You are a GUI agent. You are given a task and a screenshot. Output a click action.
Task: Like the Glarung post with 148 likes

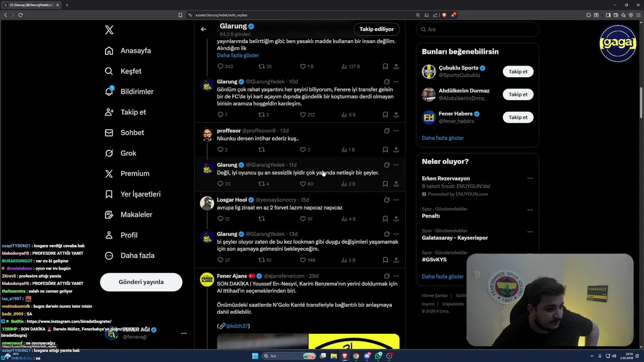tap(307, 260)
